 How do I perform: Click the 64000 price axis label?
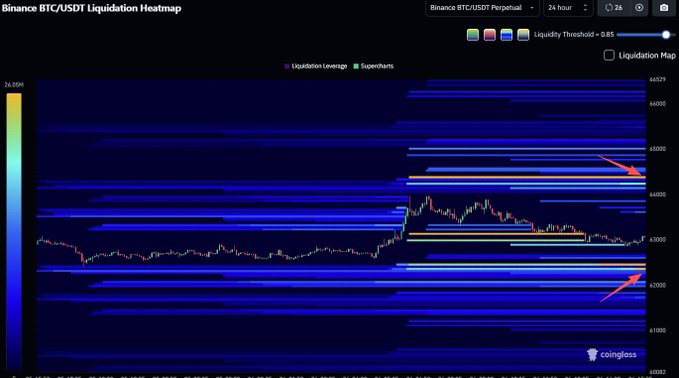657,195
